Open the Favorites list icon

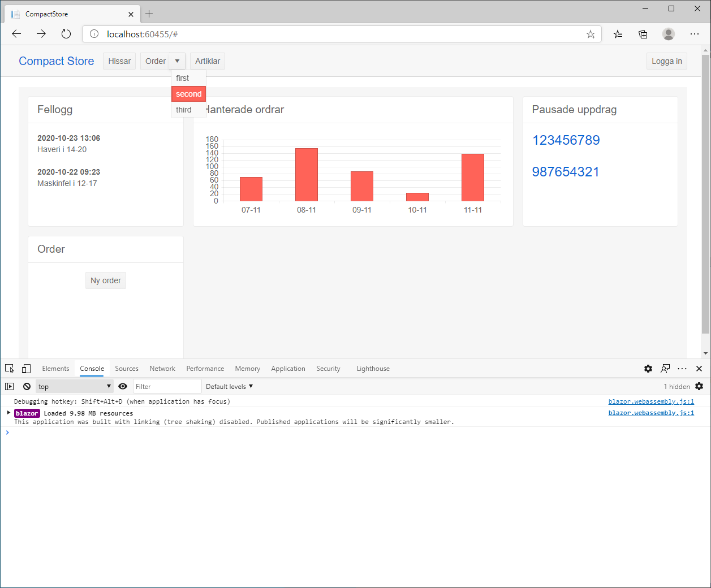(x=618, y=34)
